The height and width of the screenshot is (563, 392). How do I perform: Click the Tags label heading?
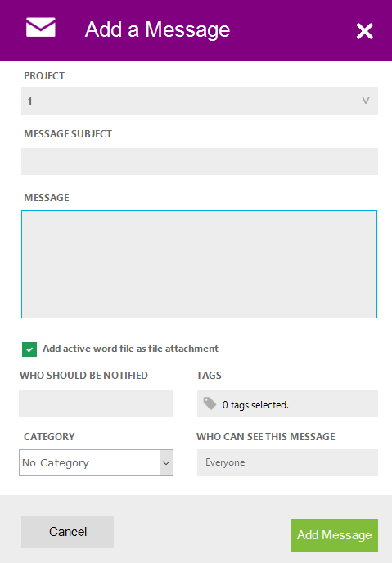click(x=209, y=376)
